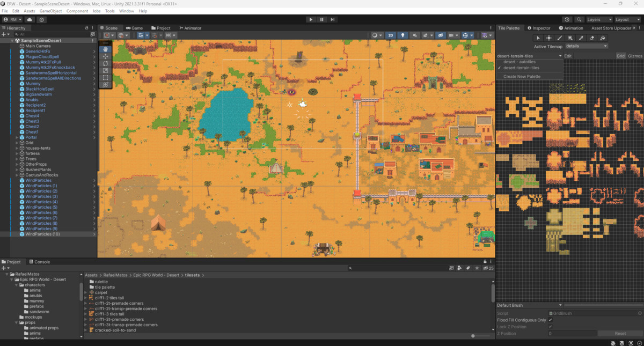Select the Hand view tool in Scene
Image resolution: width=644 pixels, height=346 pixels.
click(106, 49)
